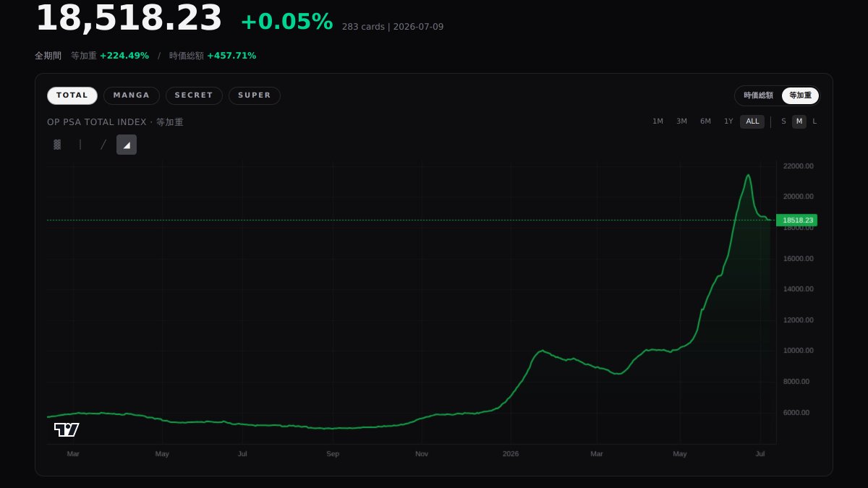Click the 2026 label on time axis
868x488 pixels.
click(x=511, y=454)
